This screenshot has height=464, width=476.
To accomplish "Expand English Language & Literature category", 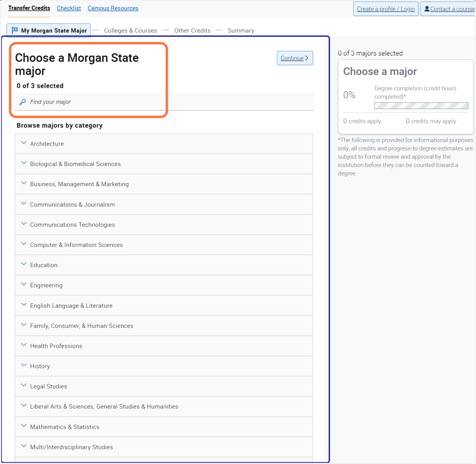I will point(164,306).
